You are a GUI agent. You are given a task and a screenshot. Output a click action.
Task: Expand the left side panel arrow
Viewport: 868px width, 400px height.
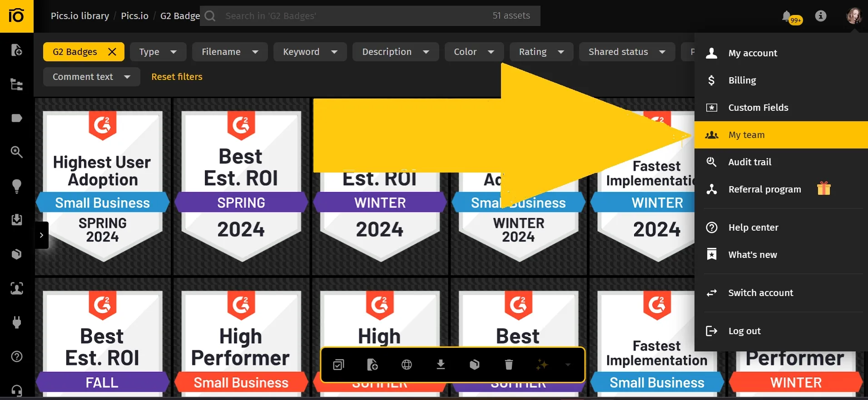[41, 235]
